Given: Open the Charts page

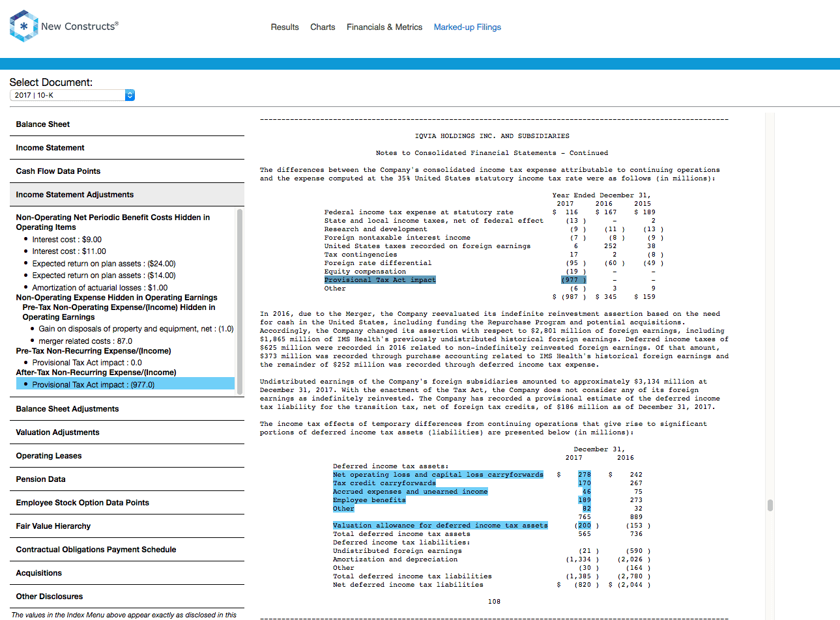Looking at the screenshot, I should [323, 27].
